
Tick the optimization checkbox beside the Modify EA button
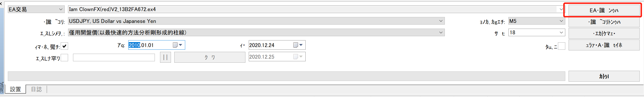point(561,46)
